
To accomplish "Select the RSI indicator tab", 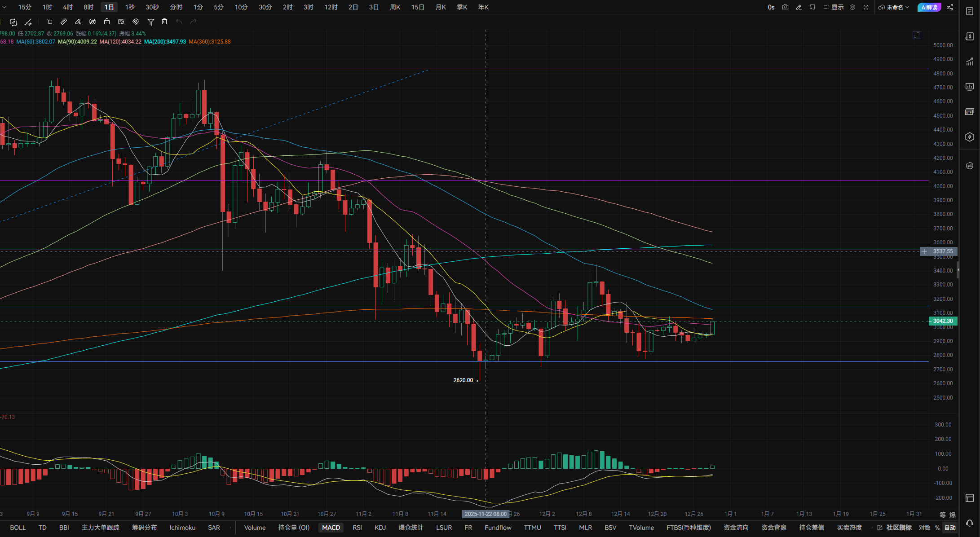I will (357, 528).
